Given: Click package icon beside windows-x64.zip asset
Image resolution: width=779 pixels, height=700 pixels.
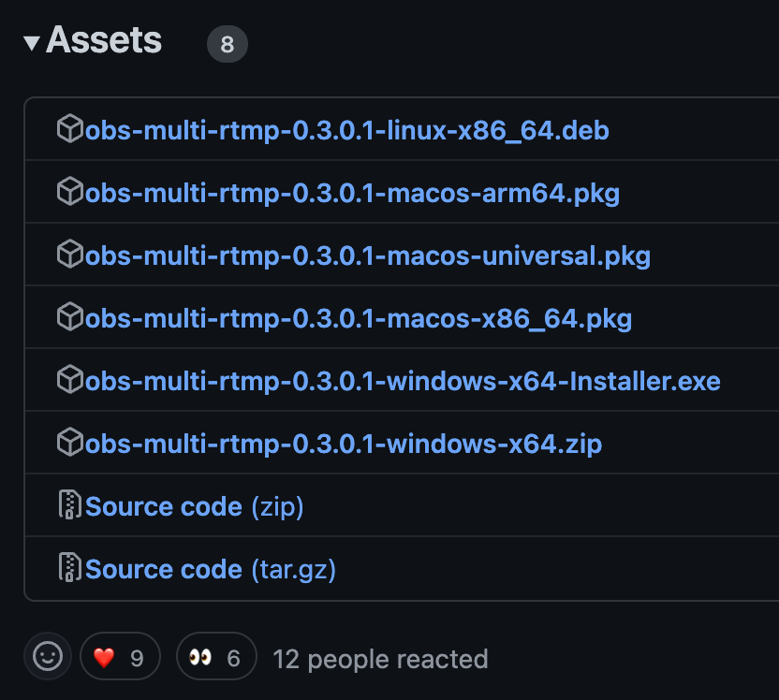Looking at the screenshot, I should coord(70,443).
